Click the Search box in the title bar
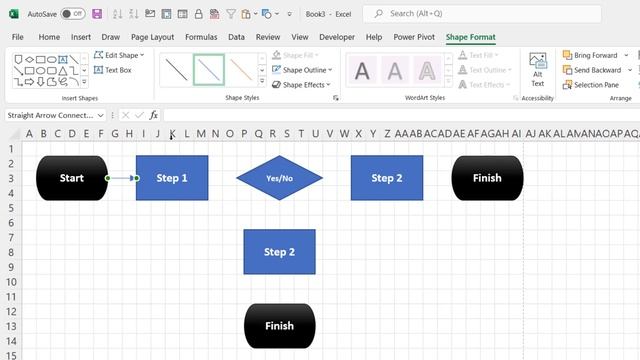 pyautogui.click(x=482, y=14)
